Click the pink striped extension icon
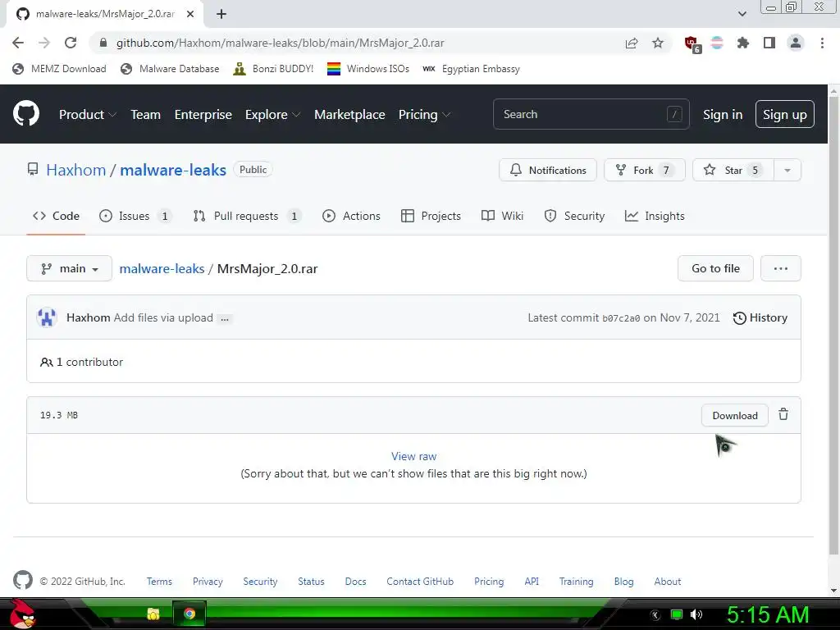The image size is (840, 630). point(717,43)
